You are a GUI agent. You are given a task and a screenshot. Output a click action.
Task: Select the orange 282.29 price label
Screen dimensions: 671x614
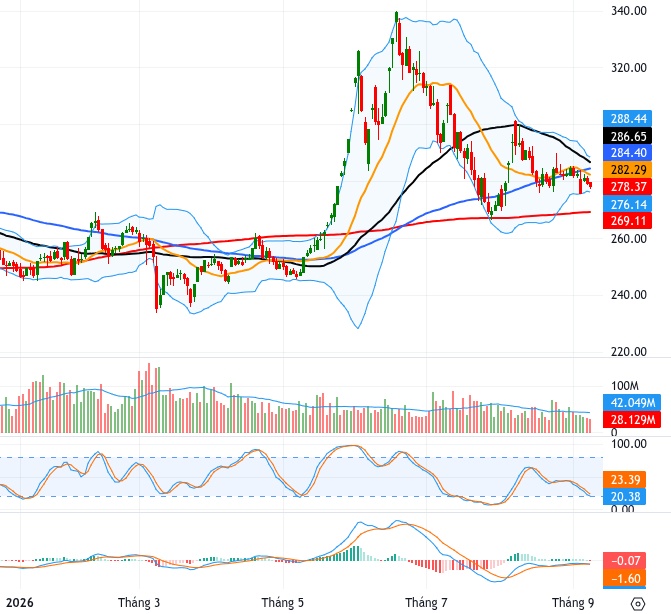(x=627, y=170)
